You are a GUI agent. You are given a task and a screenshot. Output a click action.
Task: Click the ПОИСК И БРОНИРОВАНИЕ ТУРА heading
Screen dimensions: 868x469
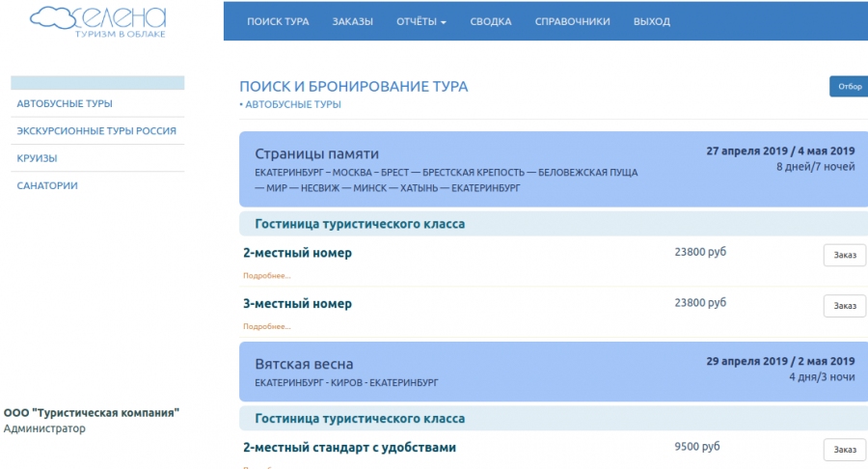(354, 87)
